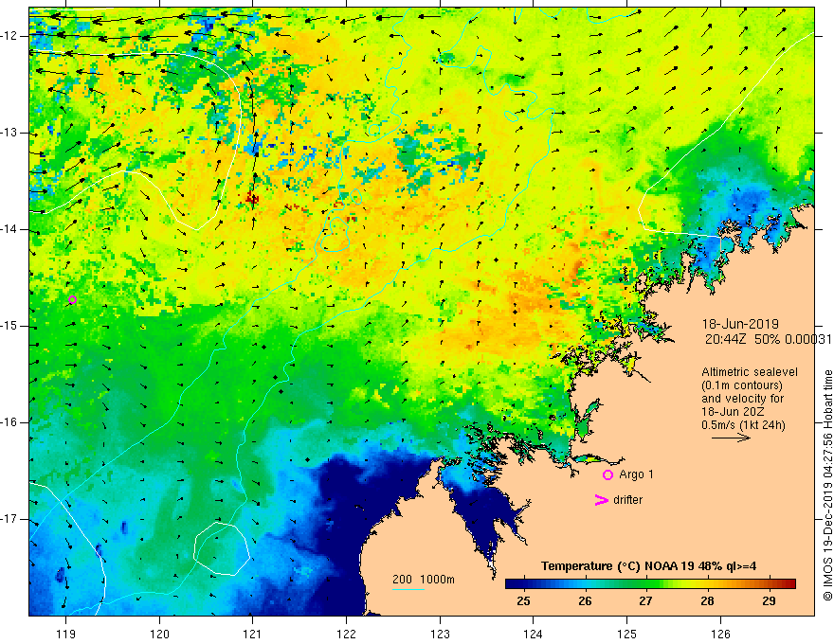Click the IMOS copyright timestamp text

[x=827, y=486]
